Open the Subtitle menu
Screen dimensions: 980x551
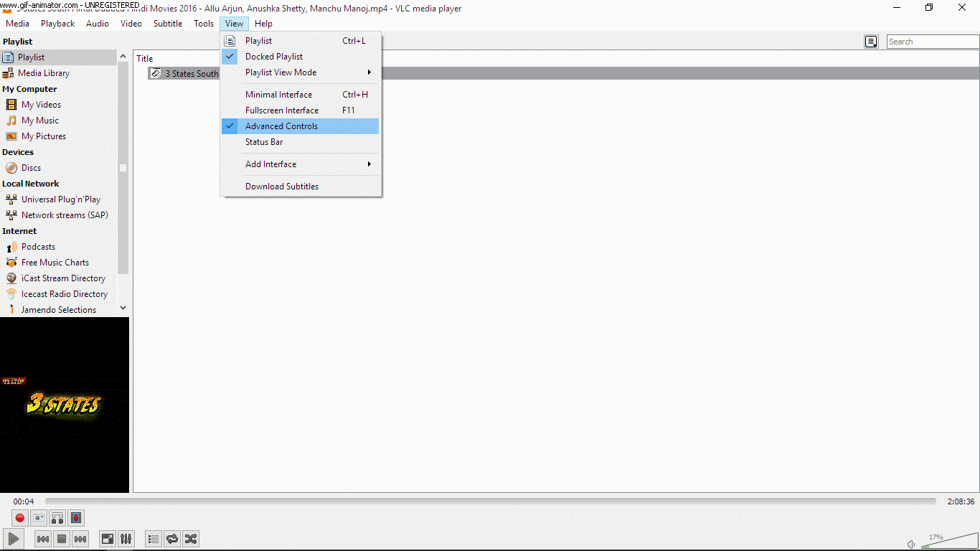[x=168, y=24]
